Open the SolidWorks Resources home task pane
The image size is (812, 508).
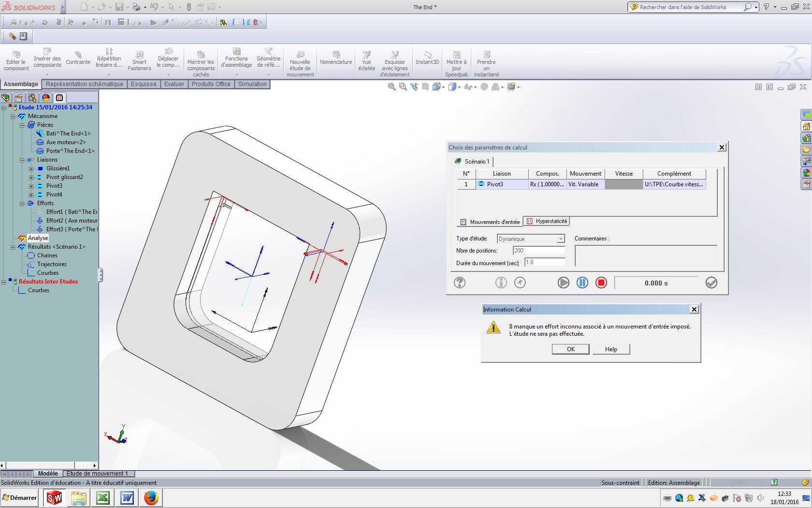806,126
